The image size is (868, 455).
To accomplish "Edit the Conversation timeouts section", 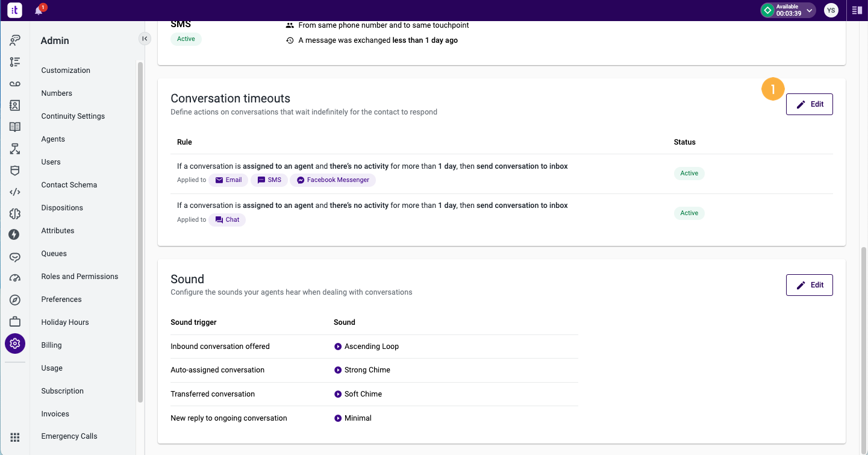I will [x=809, y=104].
